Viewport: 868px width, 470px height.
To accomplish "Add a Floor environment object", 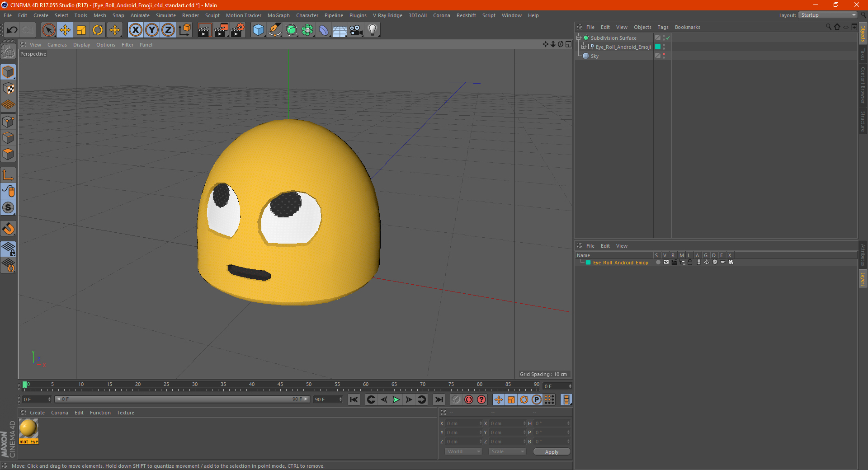I will pos(340,30).
